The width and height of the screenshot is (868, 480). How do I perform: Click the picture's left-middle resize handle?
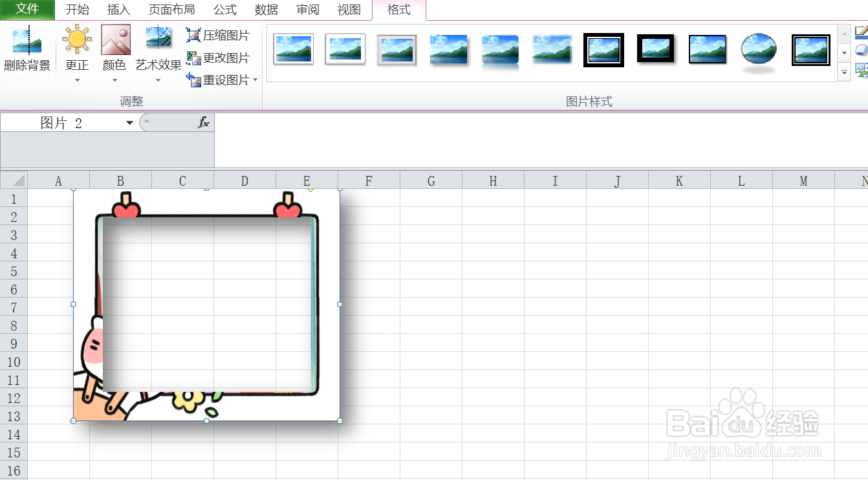73,304
